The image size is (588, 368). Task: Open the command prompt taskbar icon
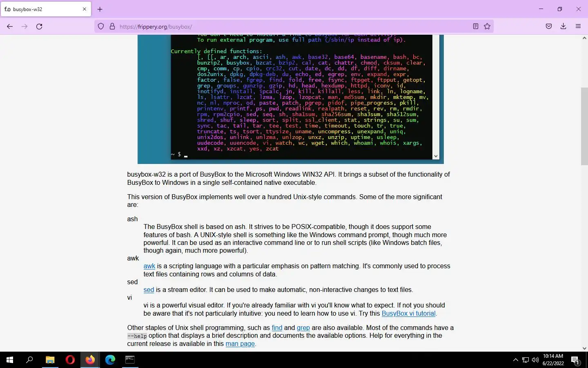point(130,360)
